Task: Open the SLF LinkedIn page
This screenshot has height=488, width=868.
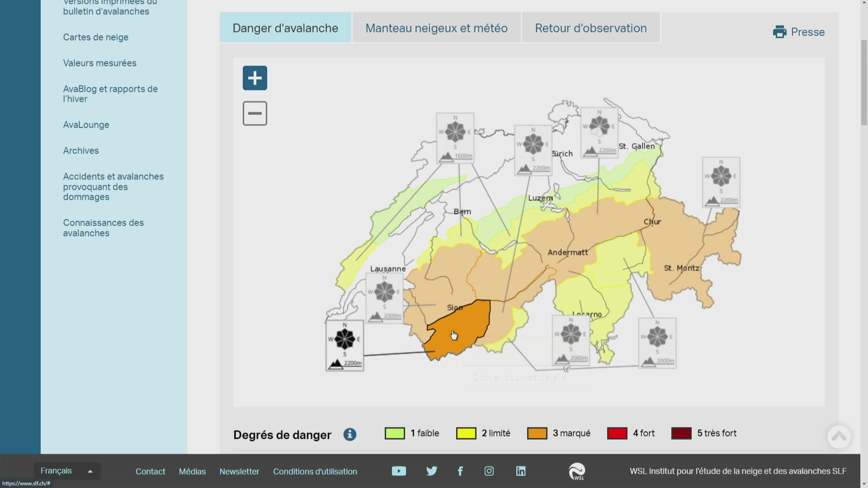Action: [521, 471]
